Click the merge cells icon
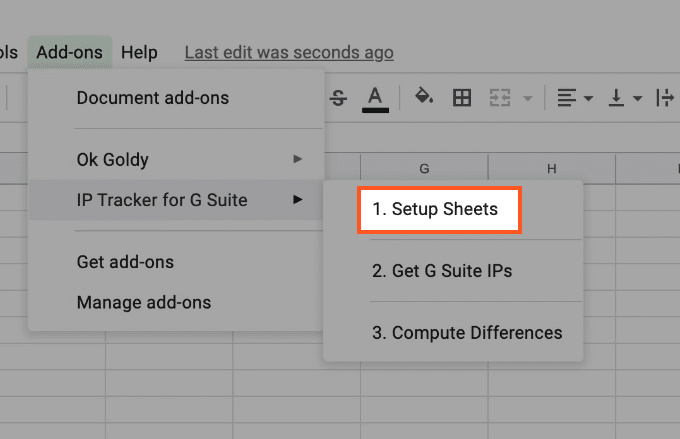Viewport: 680px width, 439px height. tap(500, 98)
